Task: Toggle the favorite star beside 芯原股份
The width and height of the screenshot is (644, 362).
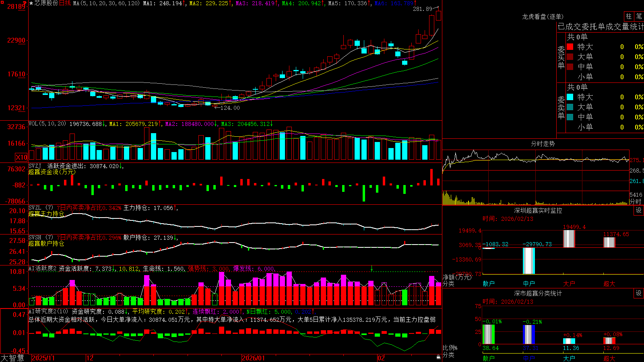Action: (31, 3)
